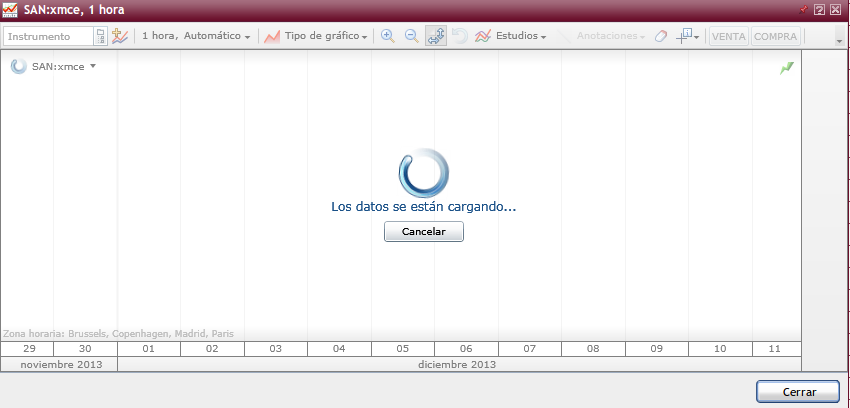Cancel the data loading
This screenshot has height=408, width=850.
click(x=424, y=231)
